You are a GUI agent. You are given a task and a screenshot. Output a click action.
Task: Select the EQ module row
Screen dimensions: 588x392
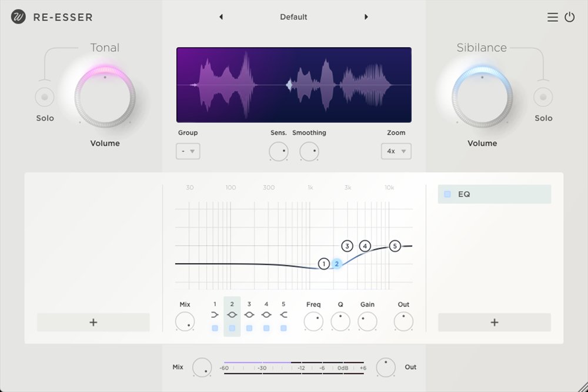click(x=495, y=194)
